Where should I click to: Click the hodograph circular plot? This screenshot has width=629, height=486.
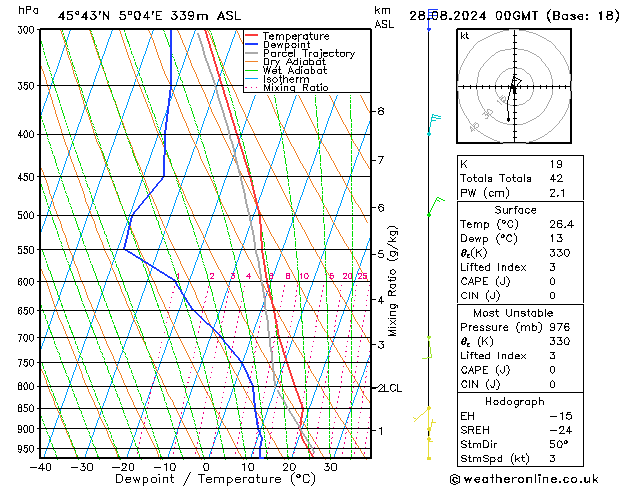click(x=511, y=88)
